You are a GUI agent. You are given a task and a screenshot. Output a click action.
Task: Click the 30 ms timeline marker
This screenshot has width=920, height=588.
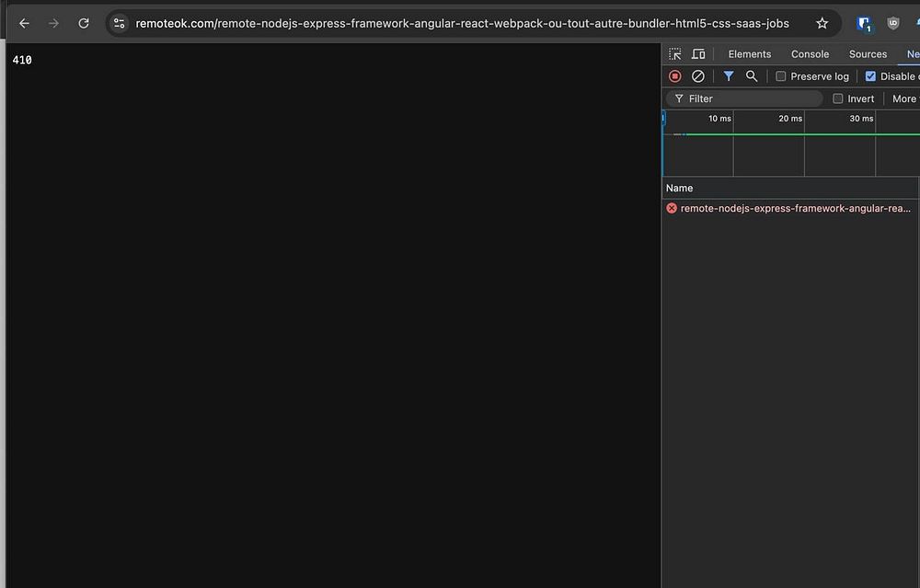861,119
